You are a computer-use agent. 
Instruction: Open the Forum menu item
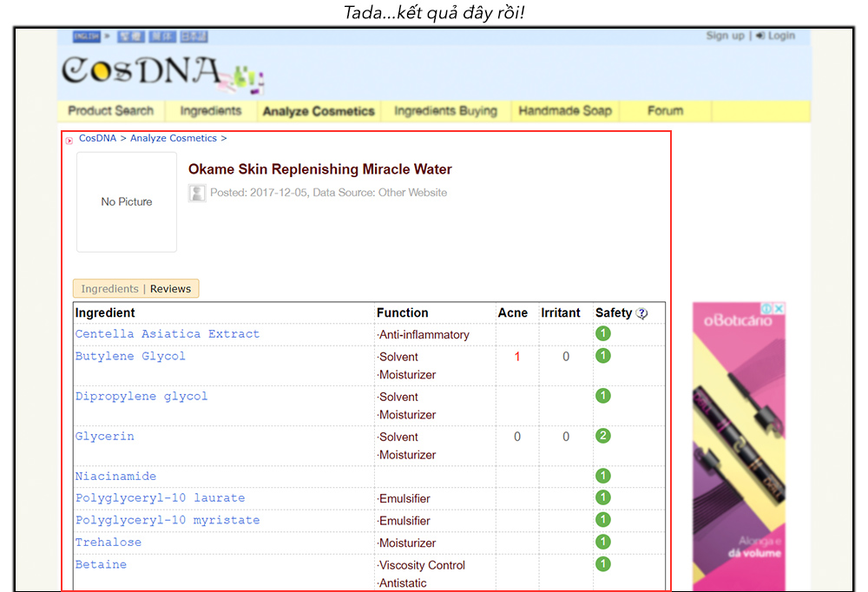point(666,111)
